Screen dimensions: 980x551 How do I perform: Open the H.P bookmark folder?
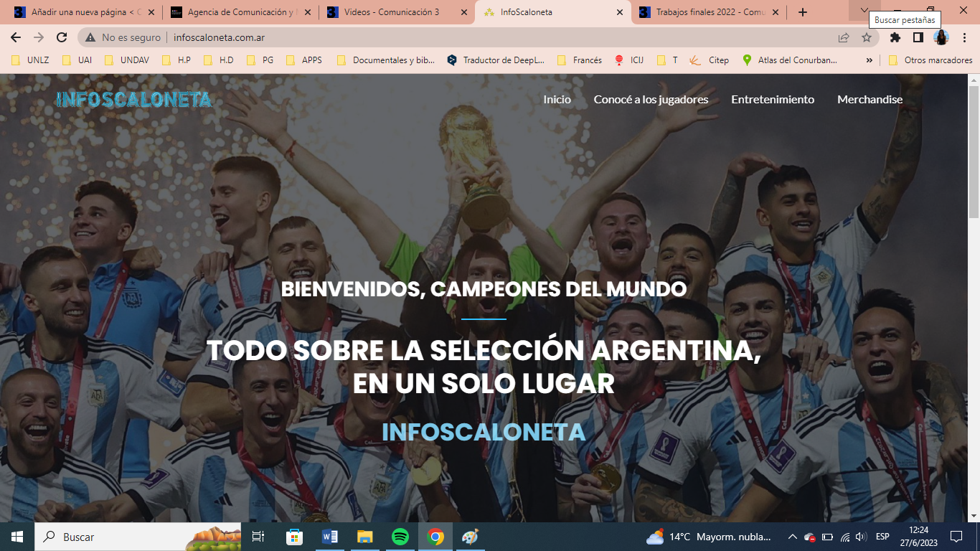(x=176, y=60)
